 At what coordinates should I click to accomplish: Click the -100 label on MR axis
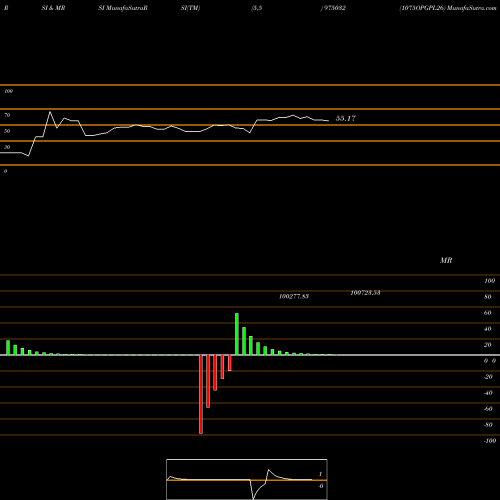[x=490, y=441]
